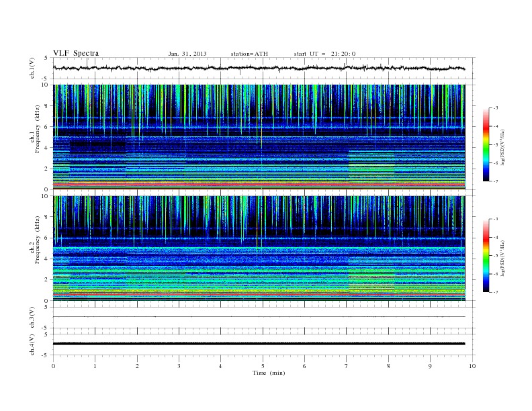Click the "-7" label on ch.2 colorbar

coord(495,292)
